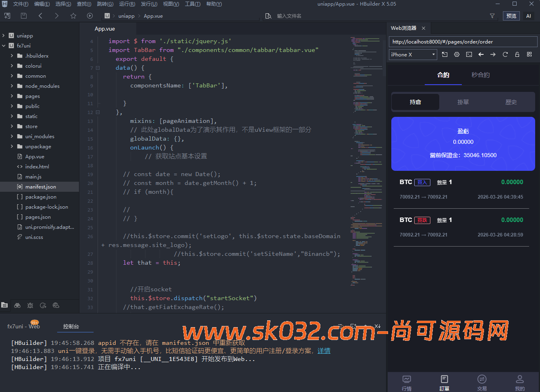This screenshot has height=392, width=540.
Task: Expand the uniapp project node
Action: click(x=4, y=36)
